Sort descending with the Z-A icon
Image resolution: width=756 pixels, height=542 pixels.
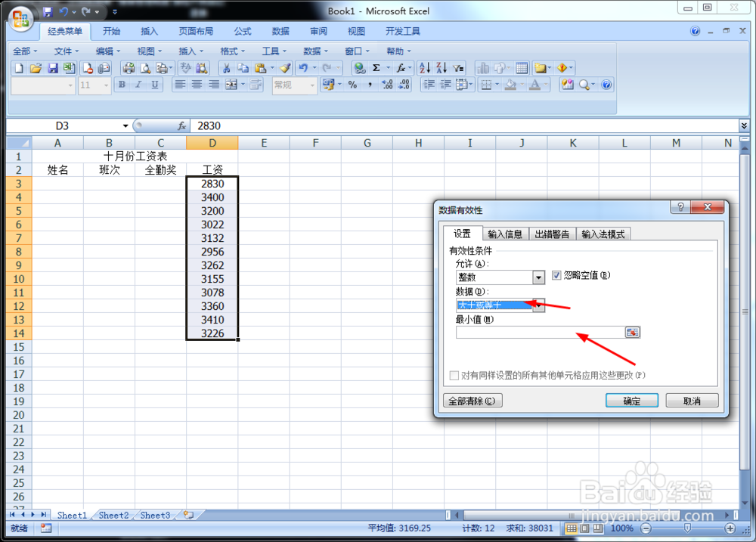click(x=442, y=68)
